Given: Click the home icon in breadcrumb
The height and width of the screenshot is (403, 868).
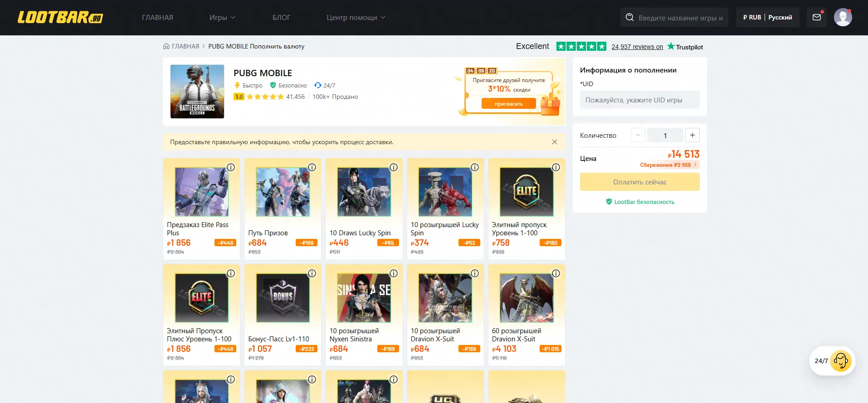Looking at the screenshot, I should (166, 46).
